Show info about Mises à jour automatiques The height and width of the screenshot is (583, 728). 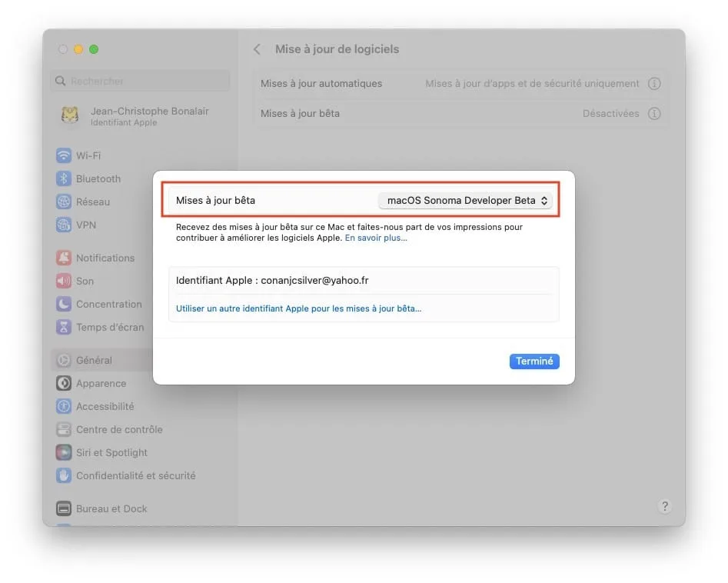(x=654, y=83)
